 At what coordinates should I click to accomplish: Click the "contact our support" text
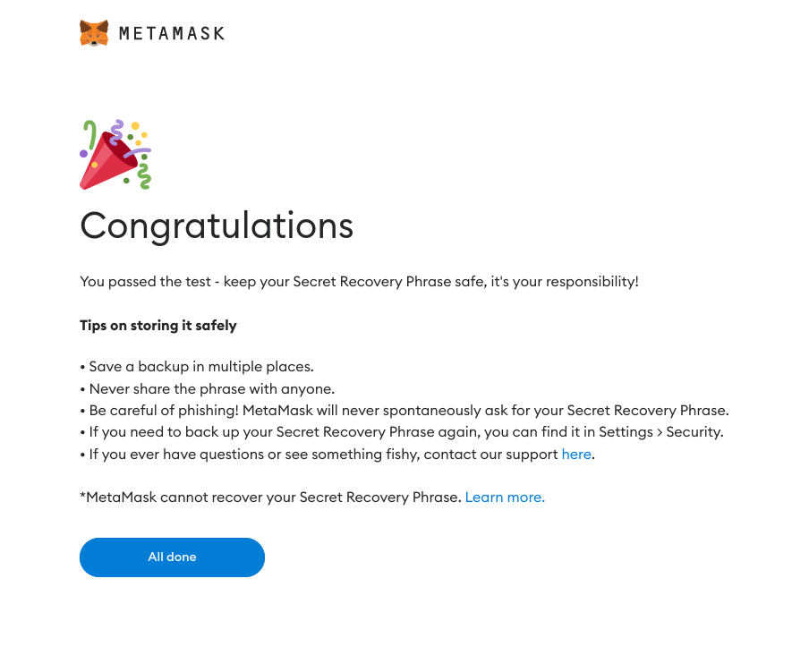[490, 455]
